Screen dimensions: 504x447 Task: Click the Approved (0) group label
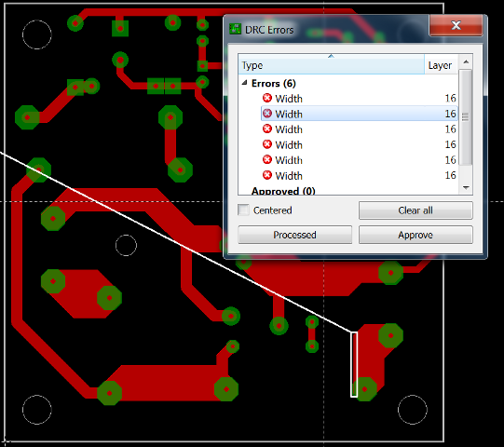click(x=283, y=191)
